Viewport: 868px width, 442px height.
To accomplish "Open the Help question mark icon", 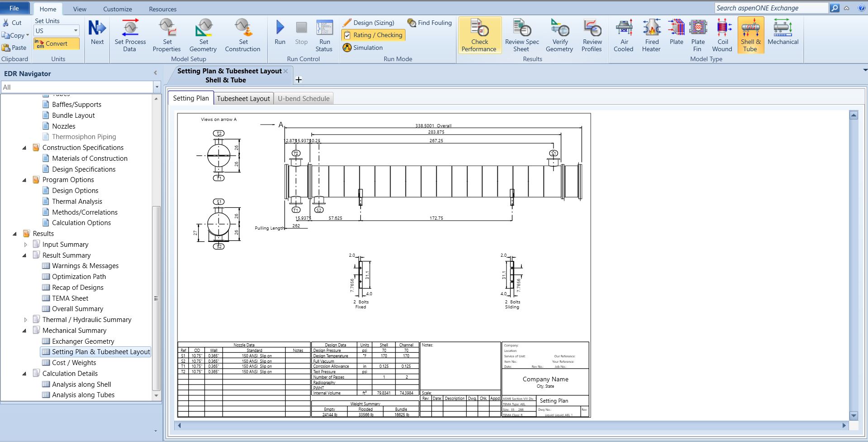I will pyautogui.click(x=862, y=8).
